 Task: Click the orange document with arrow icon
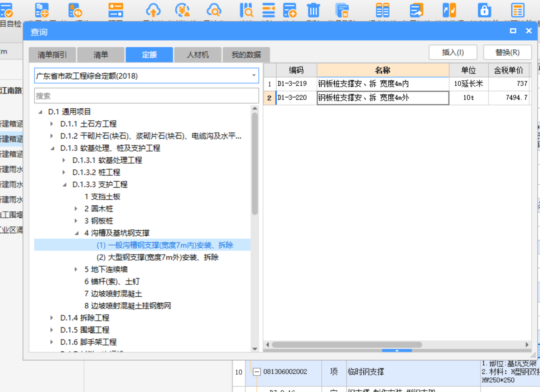[416, 11]
